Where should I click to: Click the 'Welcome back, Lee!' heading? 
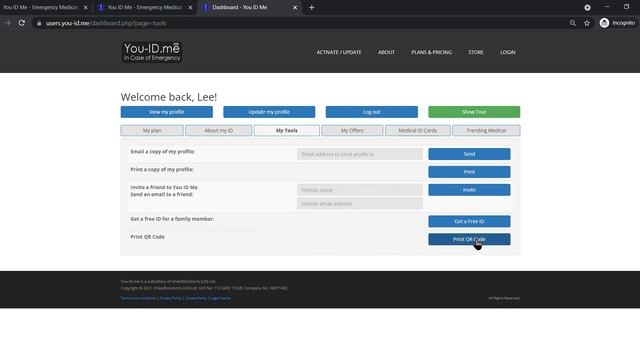click(169, 97)
